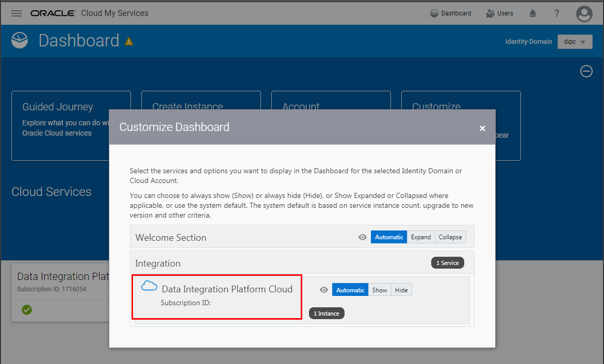Select Collapse for Welcome Section

coord(450,237)
